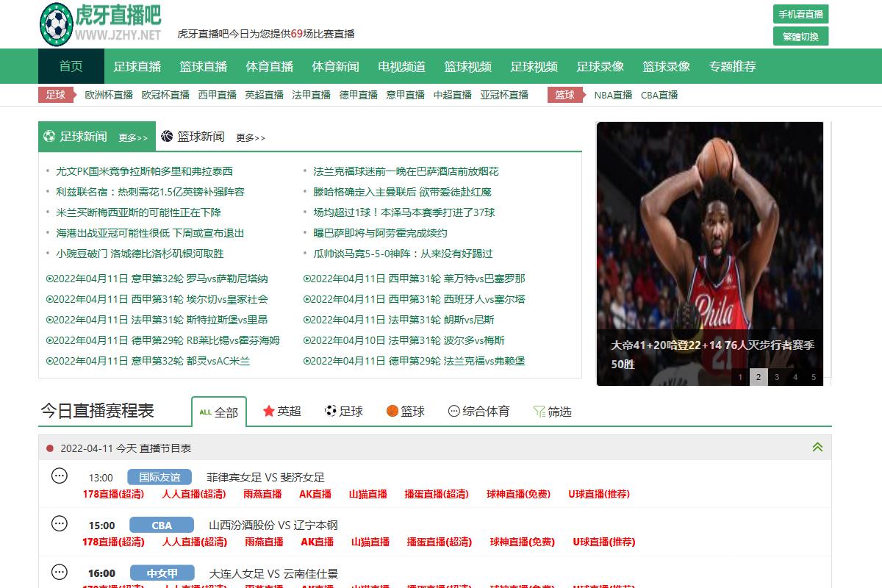Go to carousel slide 5
The width and height of the screenshot is (882, 588).
(814, 377)
